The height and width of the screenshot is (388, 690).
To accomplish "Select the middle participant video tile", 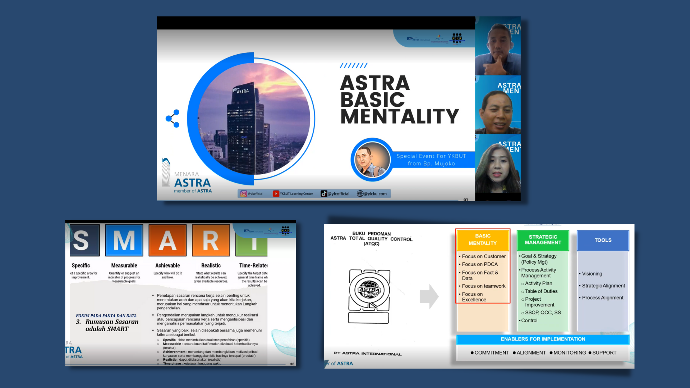I will pos(498,105).
